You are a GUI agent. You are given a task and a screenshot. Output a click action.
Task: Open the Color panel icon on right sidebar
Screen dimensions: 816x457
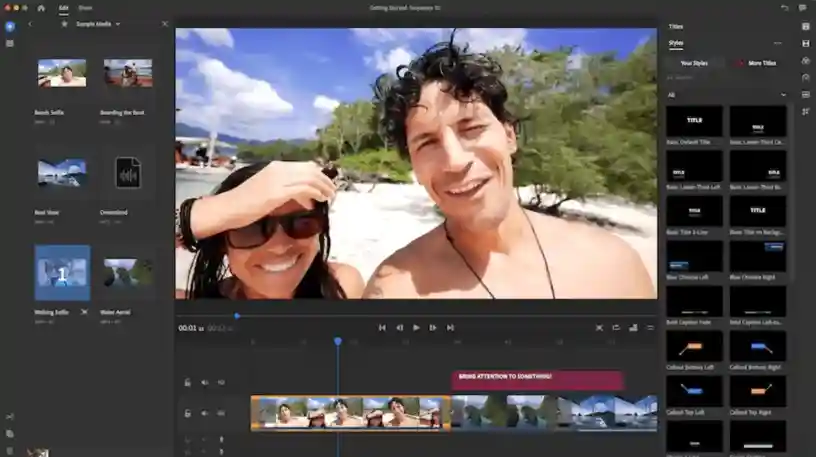click(x=806, y=61)
